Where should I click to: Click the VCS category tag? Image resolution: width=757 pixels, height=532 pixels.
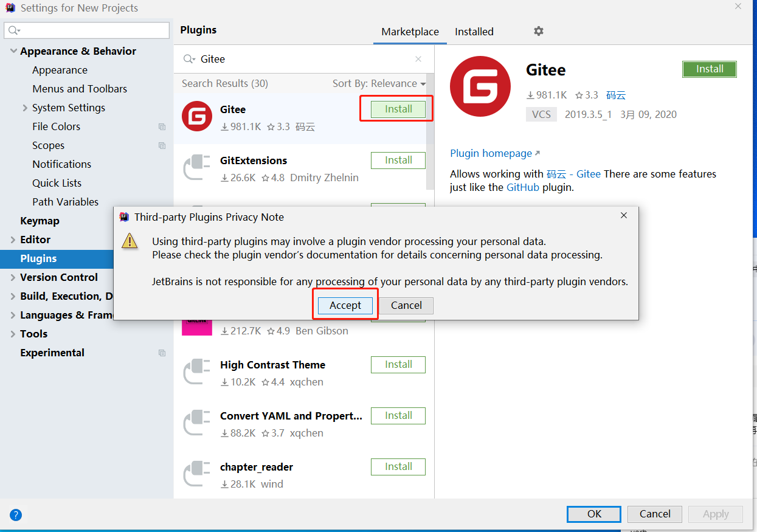tap(541, 114)
